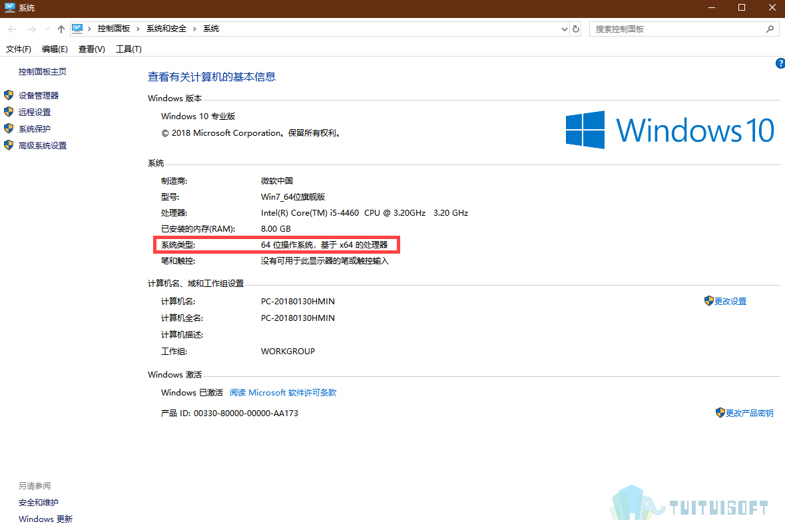Click shield icon beside 远程设置
The height and width of the screenshot is (532, 785).
tap(9, 112)
